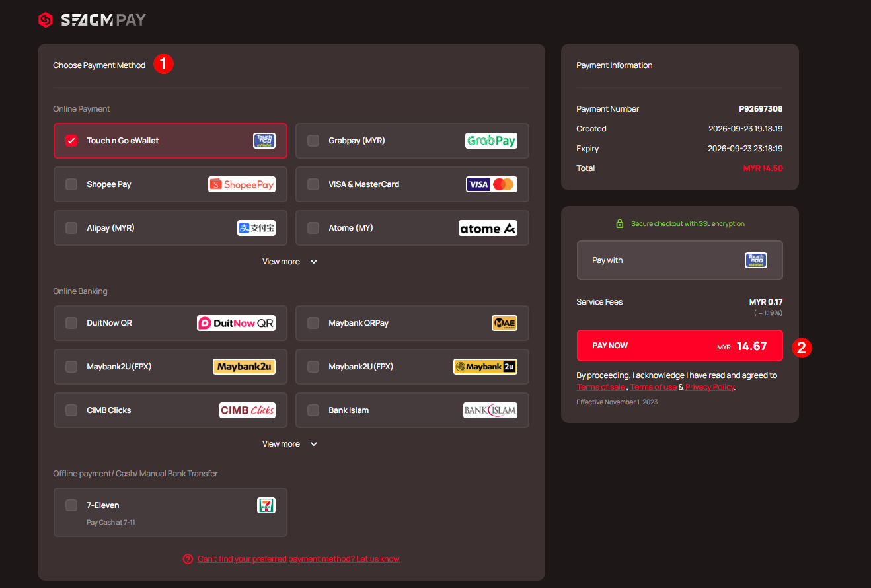Click the PAY NOW button
871x588 pixels.
[680, 346]
